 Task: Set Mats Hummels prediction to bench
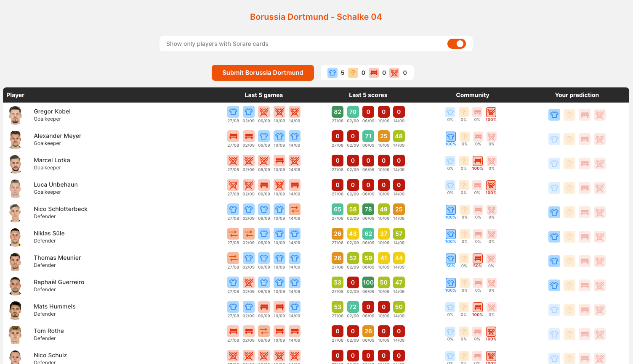(585, 310)
